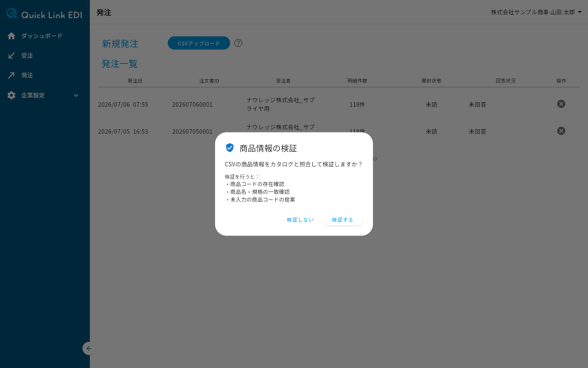Click the 操作 column header

click(561, 81)
